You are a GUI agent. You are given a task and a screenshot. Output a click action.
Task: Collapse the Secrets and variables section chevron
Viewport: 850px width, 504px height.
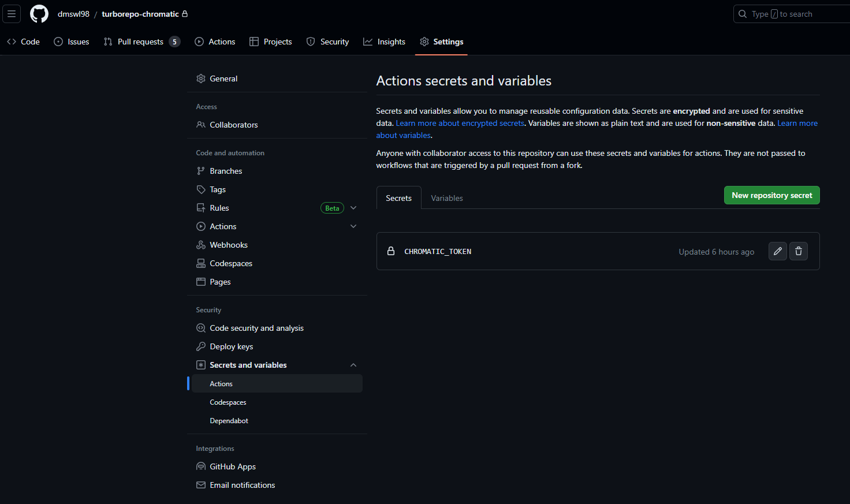(x=353, y=365)
